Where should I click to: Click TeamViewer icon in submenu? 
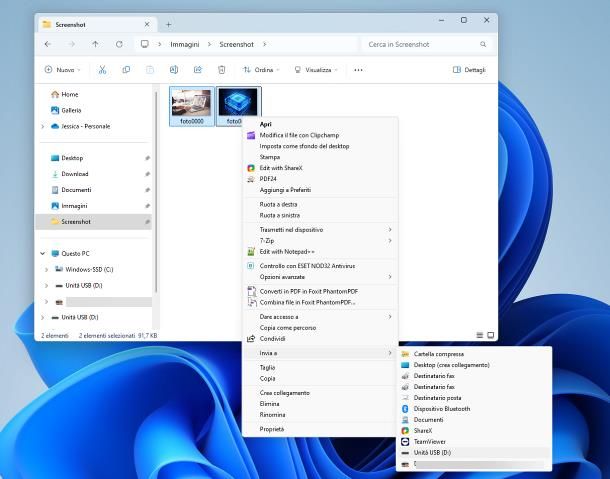(x=405, y=442)
